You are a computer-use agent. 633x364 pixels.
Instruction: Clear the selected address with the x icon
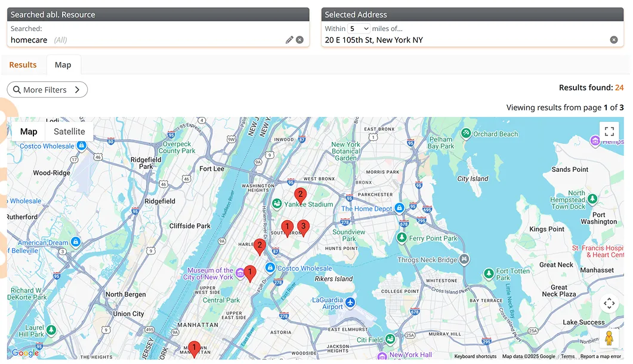[614, 39]
